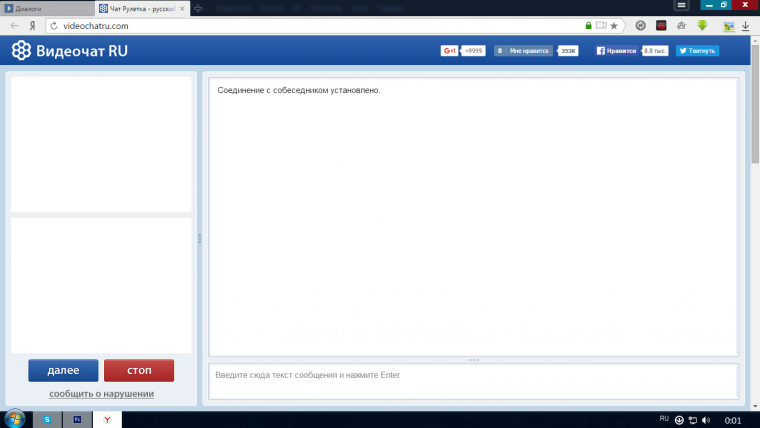Click the browser back arrow
The height and width of the screenshot is (428, 760).
[x=15, y=25]
